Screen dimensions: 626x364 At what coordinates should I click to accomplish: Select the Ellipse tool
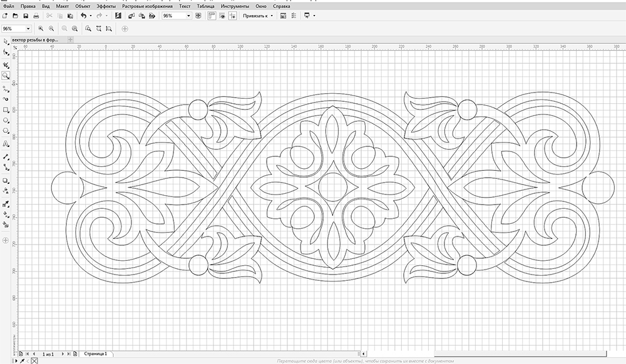click(6, 120)
